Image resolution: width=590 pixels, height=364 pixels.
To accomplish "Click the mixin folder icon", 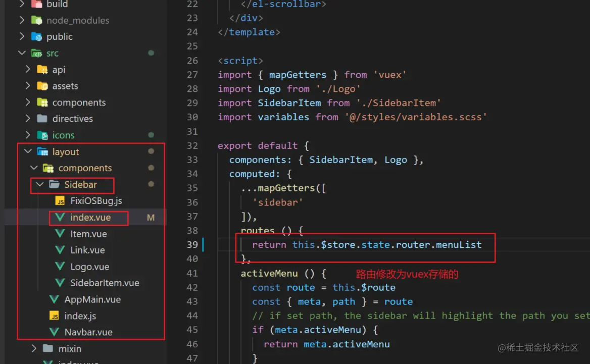I will [48, 348].
